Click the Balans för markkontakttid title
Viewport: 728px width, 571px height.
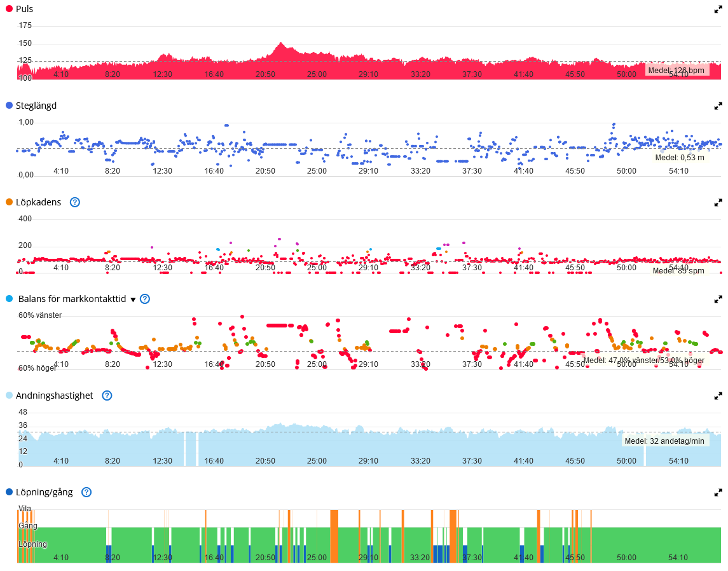click(x=72, y=298)
